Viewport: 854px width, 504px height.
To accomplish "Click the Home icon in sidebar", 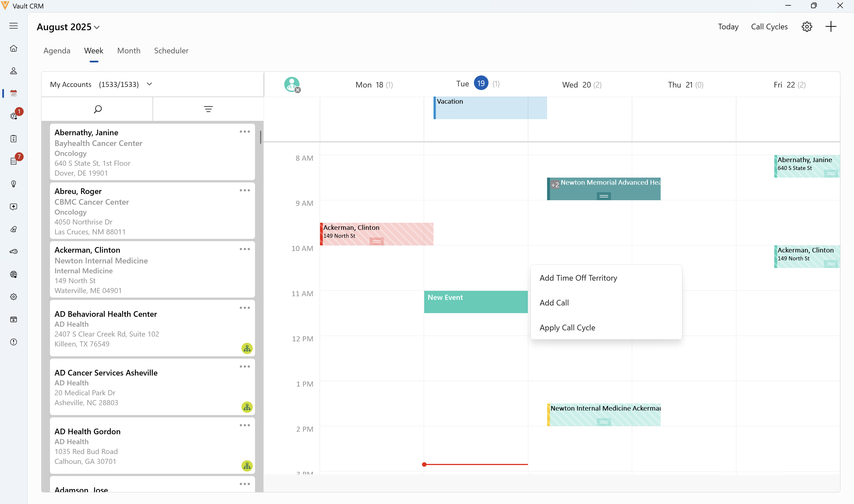I will [x=14, y=49].
